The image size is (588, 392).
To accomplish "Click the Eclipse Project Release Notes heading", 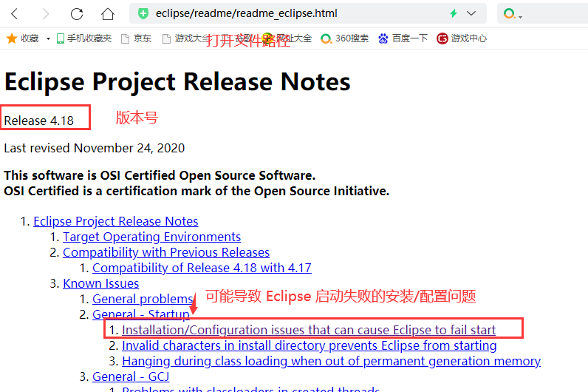I will coord(177,82).
